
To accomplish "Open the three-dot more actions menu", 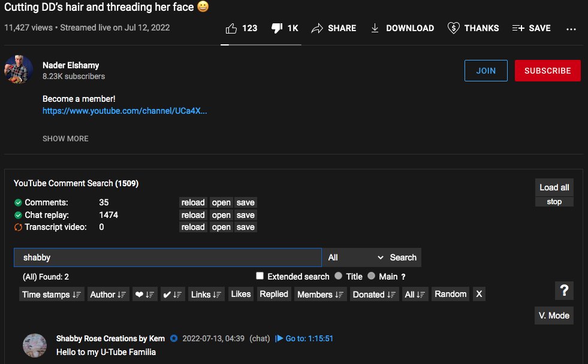I will pos(571,29).
